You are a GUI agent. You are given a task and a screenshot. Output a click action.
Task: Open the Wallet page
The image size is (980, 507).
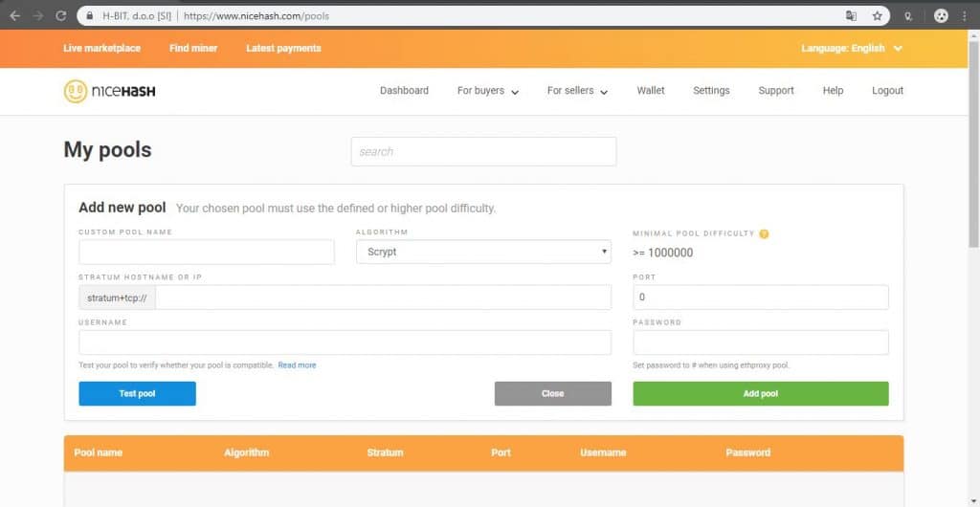click(651, 91)
